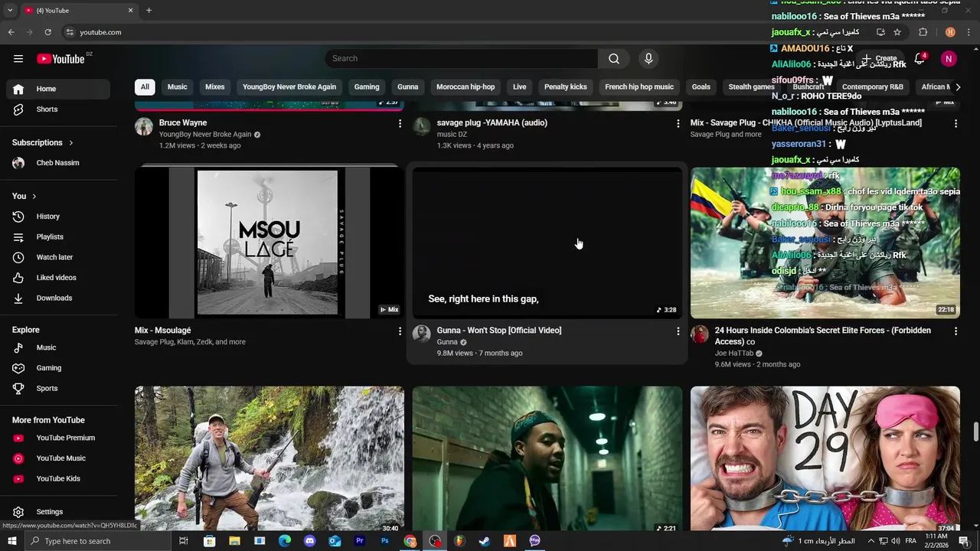
Task: Select the Goals filter chip
Action: tap(701, 87)
